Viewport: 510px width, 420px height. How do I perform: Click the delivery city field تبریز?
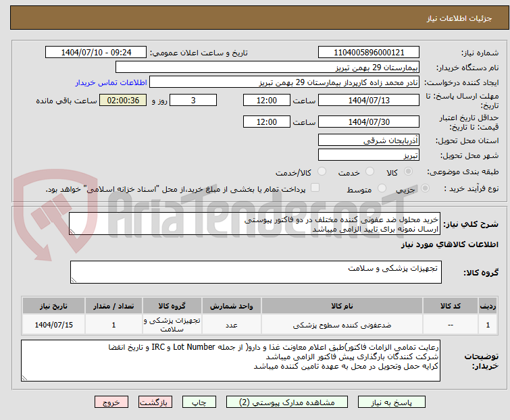369,155
